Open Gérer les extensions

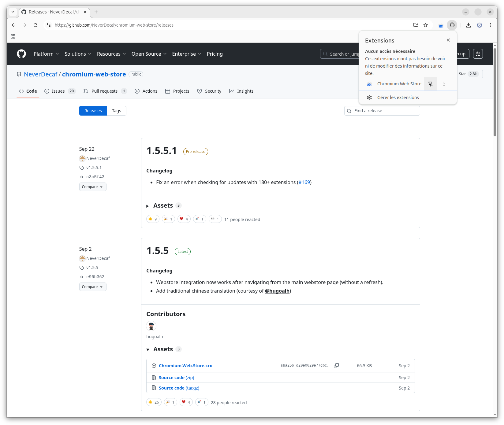click(x=398, y=98)
